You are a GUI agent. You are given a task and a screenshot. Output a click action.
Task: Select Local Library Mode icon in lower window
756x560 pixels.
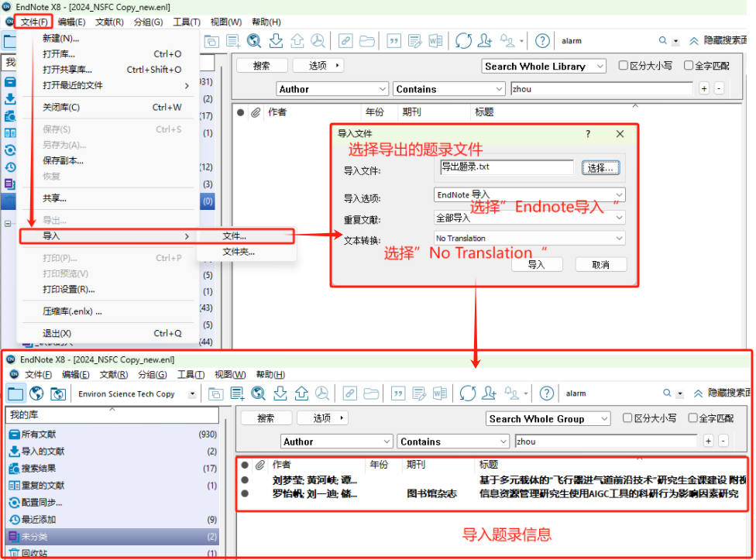(x=15, y=393)
